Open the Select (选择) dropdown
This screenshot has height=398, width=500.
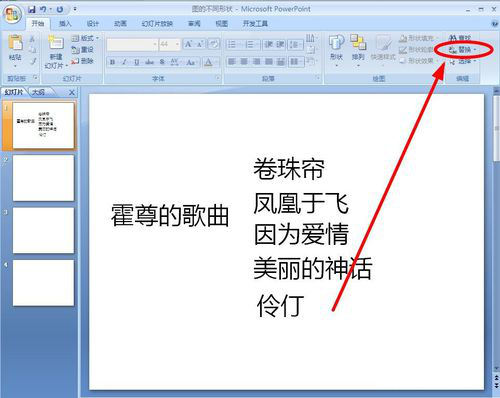(462, 61)
